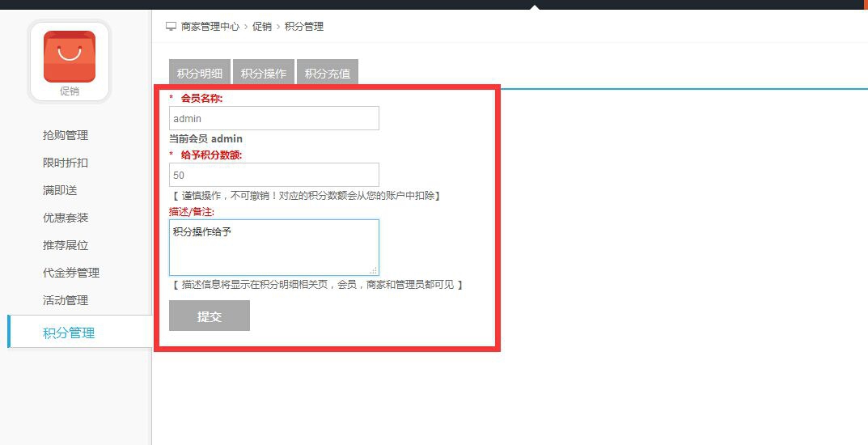The height and width of the screenshot is (445, 868).
Task: Focus the 给予积分数额 input field
Action: point(274,175)
